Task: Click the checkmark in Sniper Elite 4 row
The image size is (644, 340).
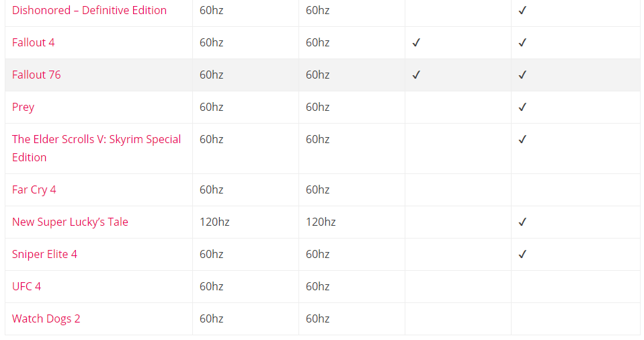Action: [x=522, y=254]
